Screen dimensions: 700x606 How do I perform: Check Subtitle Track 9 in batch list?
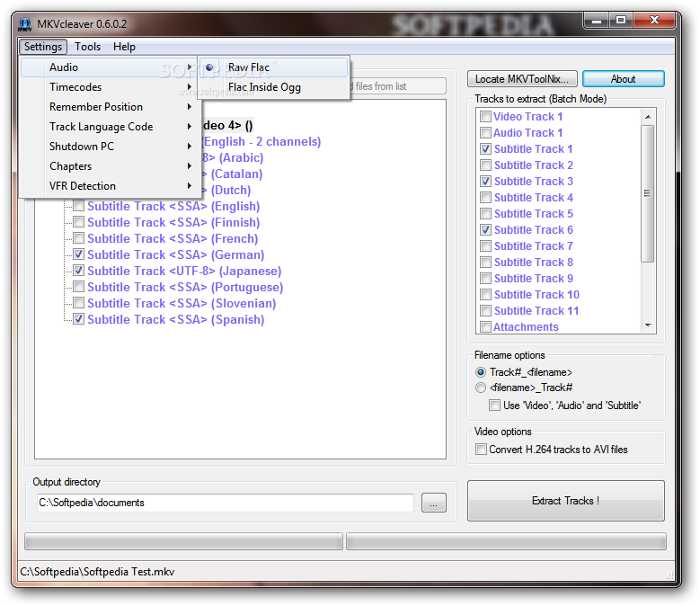point(485,278)
